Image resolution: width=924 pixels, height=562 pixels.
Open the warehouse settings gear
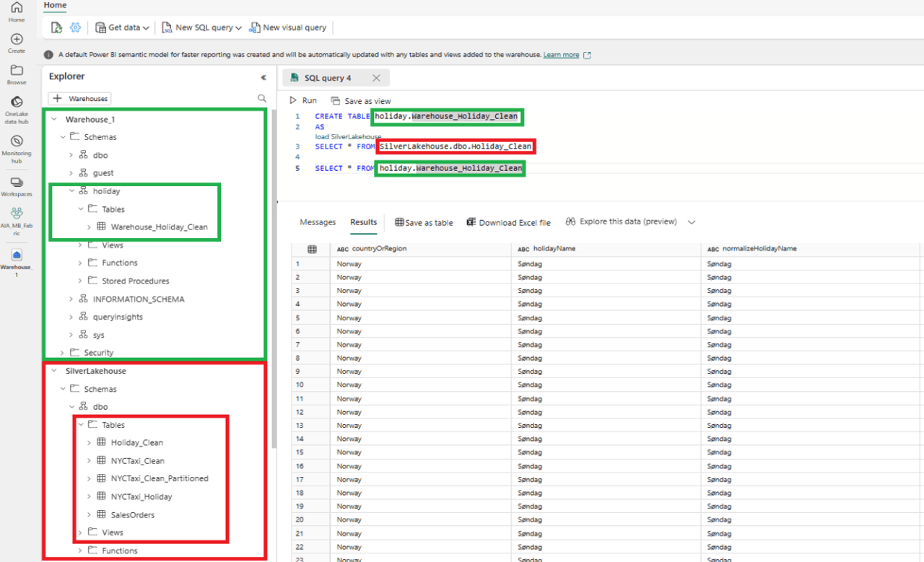point(76,27)
